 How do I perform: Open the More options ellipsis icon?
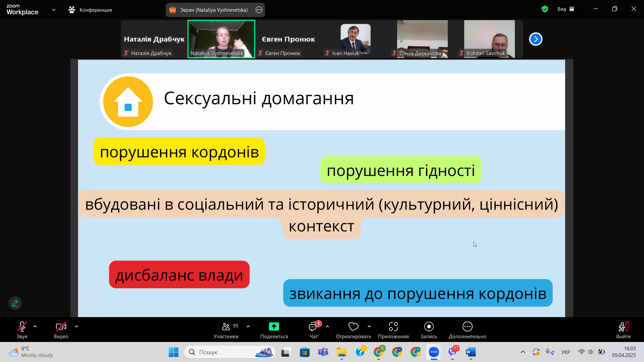coord(467,326)
